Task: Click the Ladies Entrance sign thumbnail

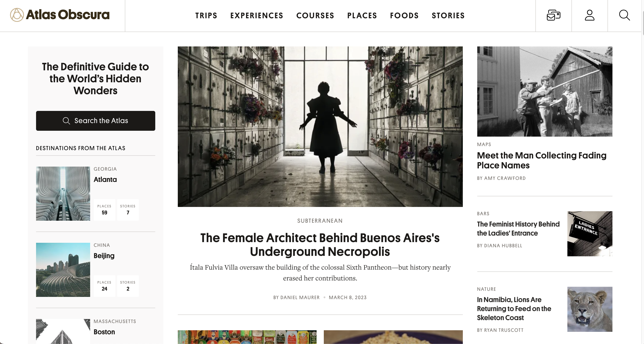Action: (590, 234)
